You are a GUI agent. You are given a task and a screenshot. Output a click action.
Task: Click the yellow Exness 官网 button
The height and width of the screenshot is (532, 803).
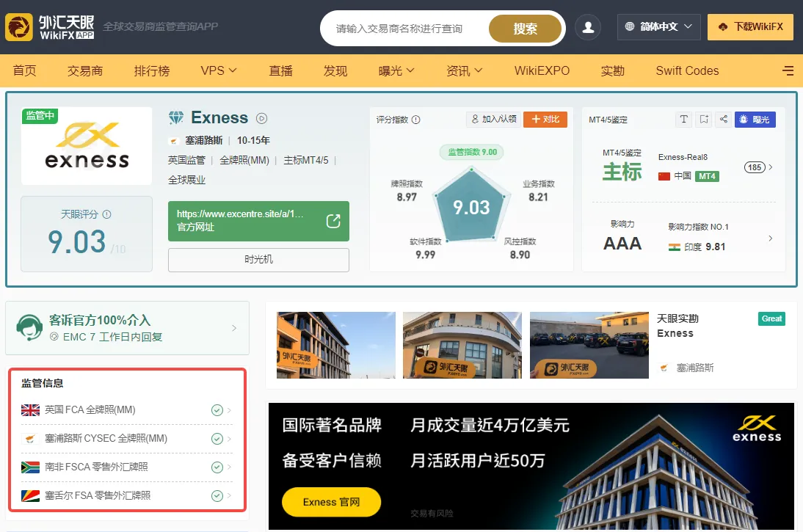click(331, 502)
